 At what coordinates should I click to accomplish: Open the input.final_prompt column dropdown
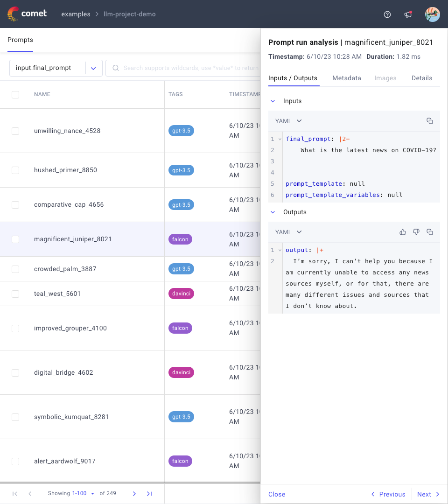pyautogui.click(x=93, y=68)
